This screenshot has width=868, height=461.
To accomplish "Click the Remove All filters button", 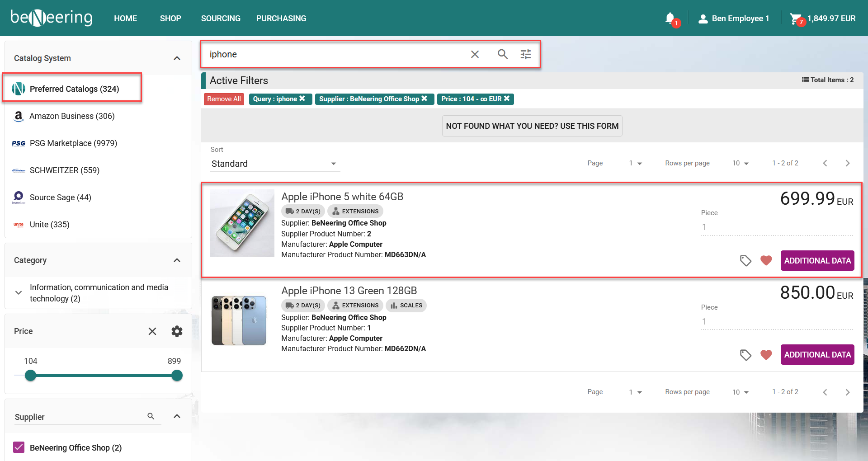I will tap(224, 99).
